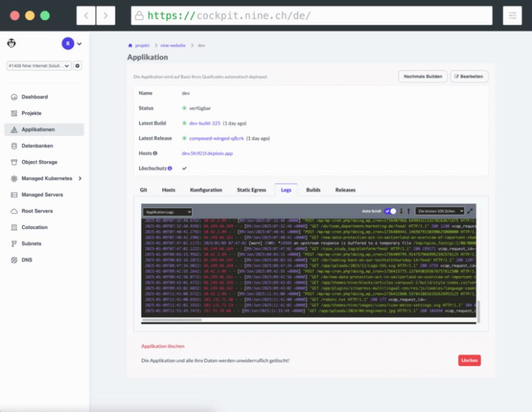Click the Bearbeiten button
This screenshot has height=412, width=532.
point(469,77)
